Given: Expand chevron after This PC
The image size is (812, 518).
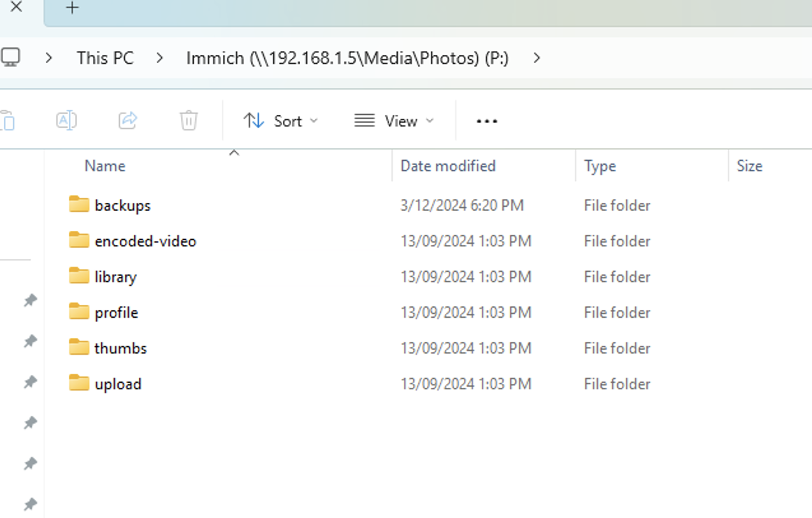Looking at the screenshot, I should click(159, 58).
